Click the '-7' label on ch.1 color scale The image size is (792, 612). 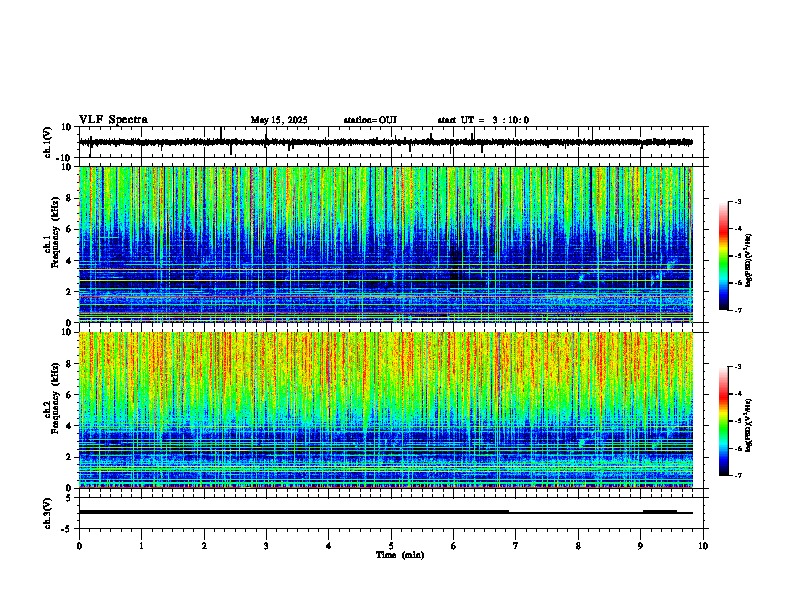point(738,310)
